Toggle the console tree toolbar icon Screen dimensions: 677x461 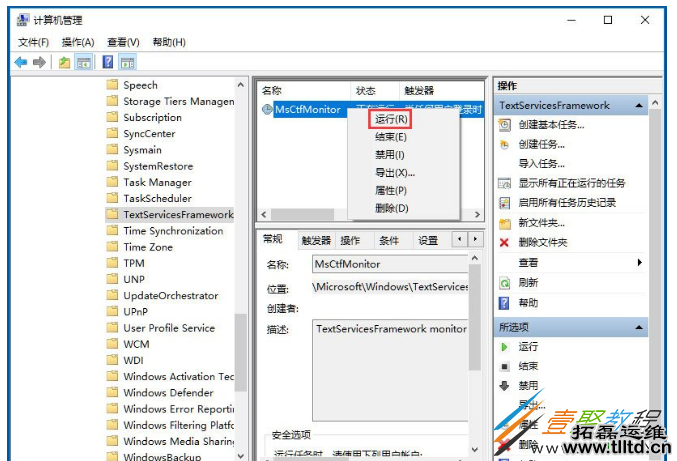coord(84,63)
